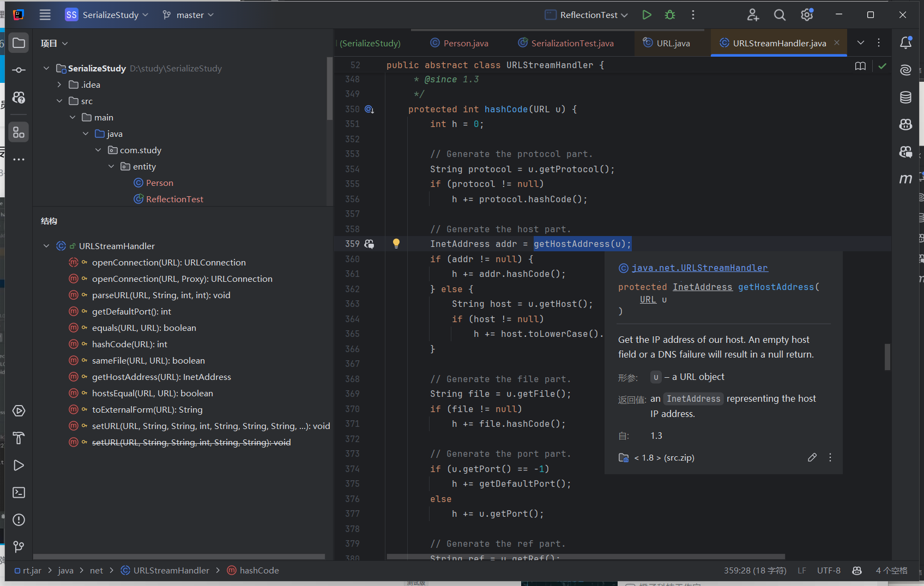This screenshot has width=924, height=586.
Task: Open Search Everywhere magnifier
Action: pyautogui.click(x=780, y=15)
